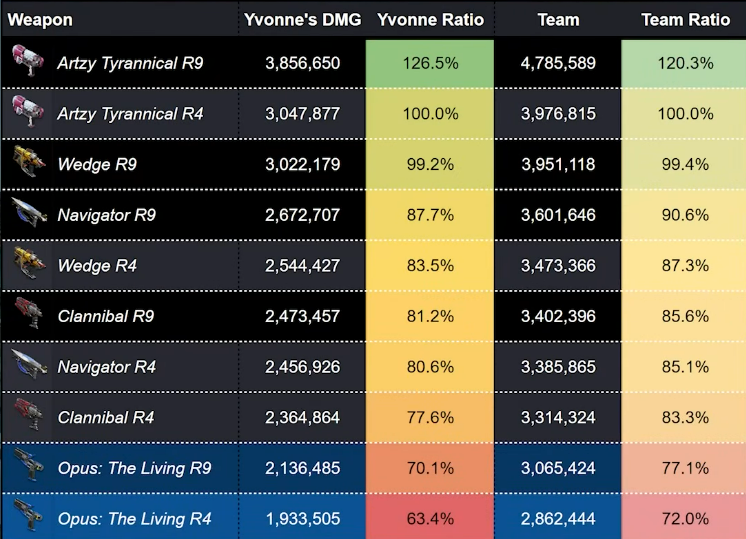Click the 72.0% Team Ratio cell
The height and width of the screenshot is (539, 746).
tap(684, 517)
